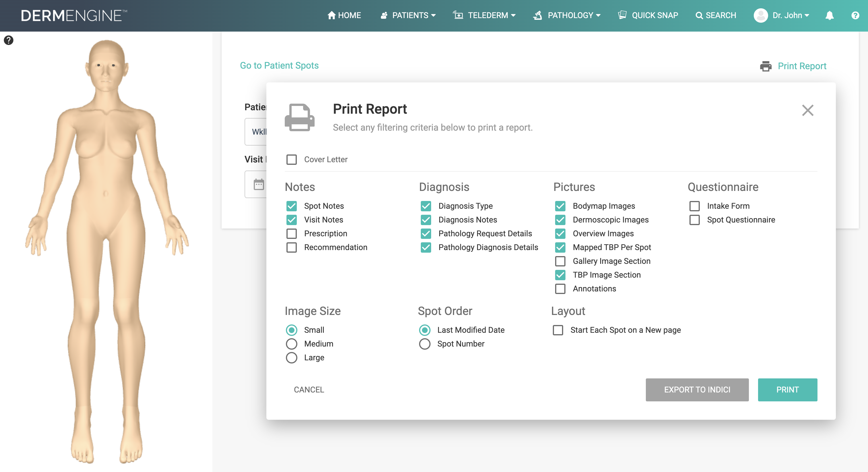Click the calendar icon in the visit field
868x472 pixels.
click(259, 184)
